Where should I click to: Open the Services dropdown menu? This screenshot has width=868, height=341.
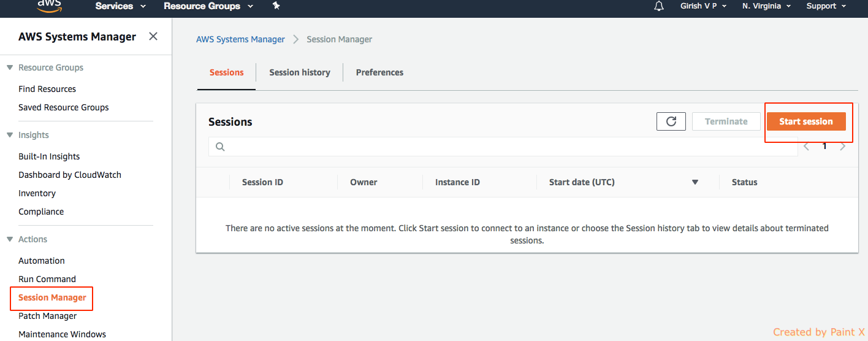click(121, 6)
